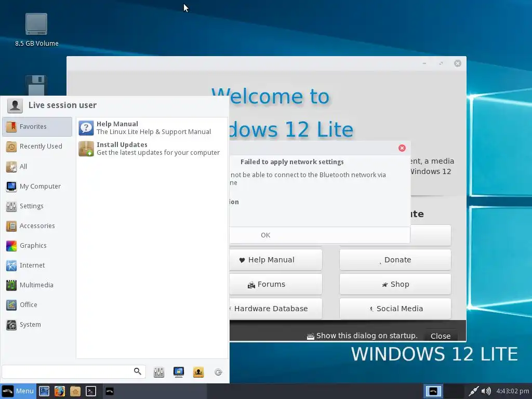532x399 pixels.
Task: Click show desktop icon on taskbar
Action: pos(44,391)
